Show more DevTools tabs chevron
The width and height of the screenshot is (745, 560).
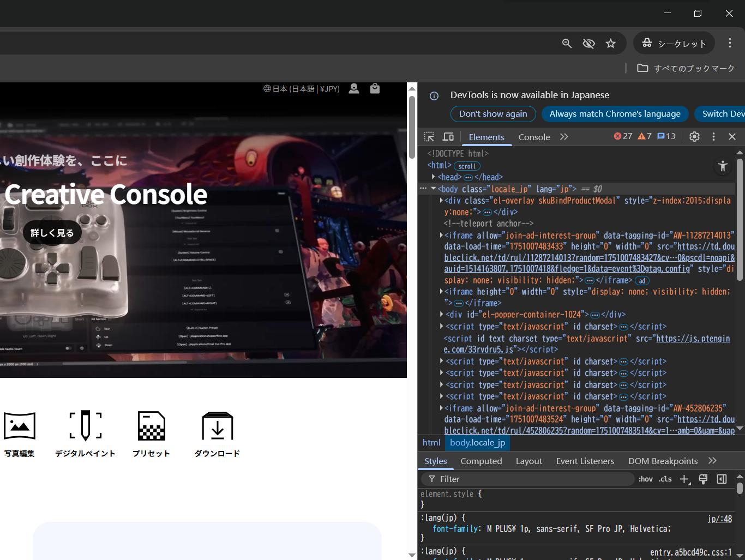pos(564,137)
